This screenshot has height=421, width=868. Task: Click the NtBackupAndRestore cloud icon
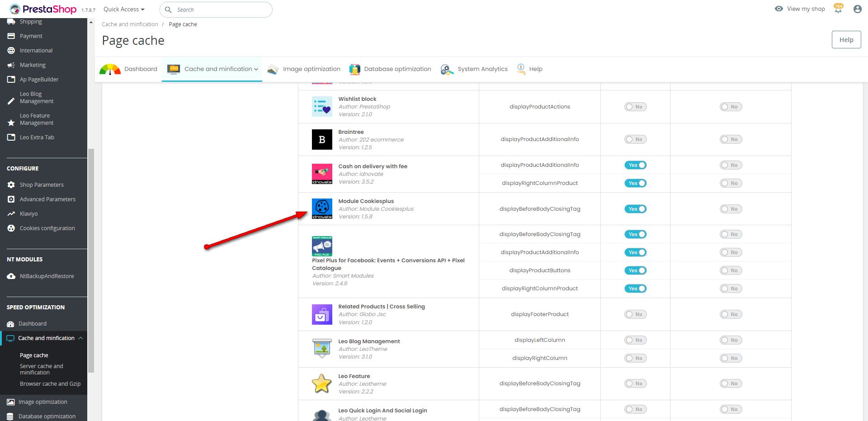click(x=11, y=276)
